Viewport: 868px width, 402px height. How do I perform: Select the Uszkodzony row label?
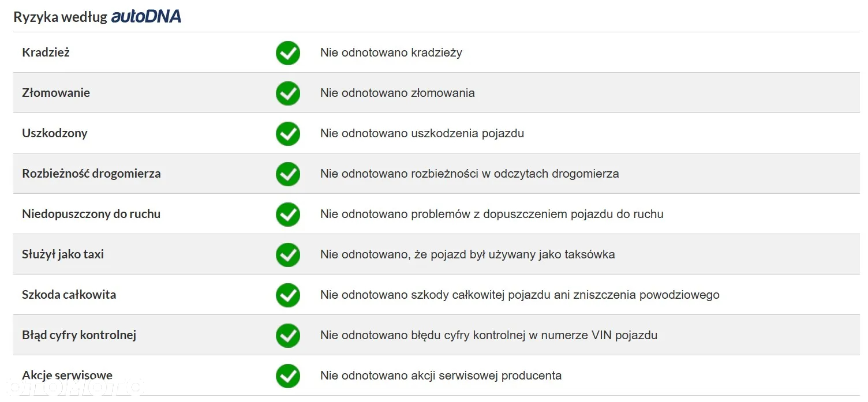pyautogui.click(x=55, y=133)
